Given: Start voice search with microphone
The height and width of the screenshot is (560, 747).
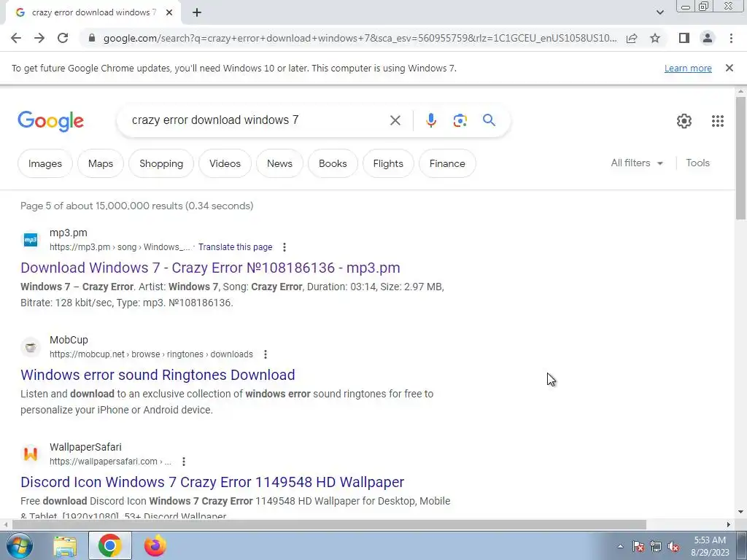Looking at the screenshot, I should [430, 120].
